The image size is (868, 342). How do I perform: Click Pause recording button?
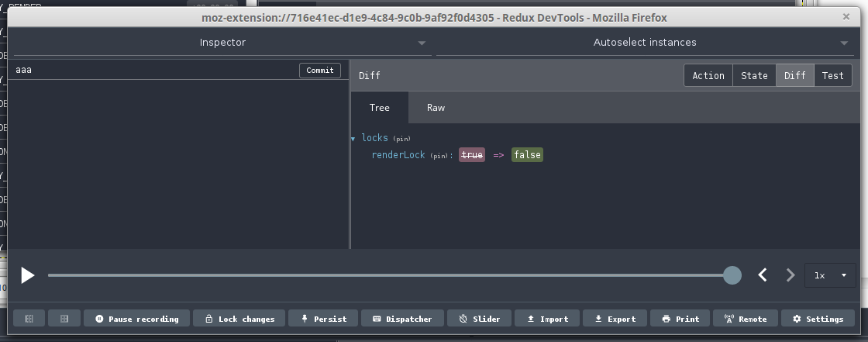click(x=136, y=319)
